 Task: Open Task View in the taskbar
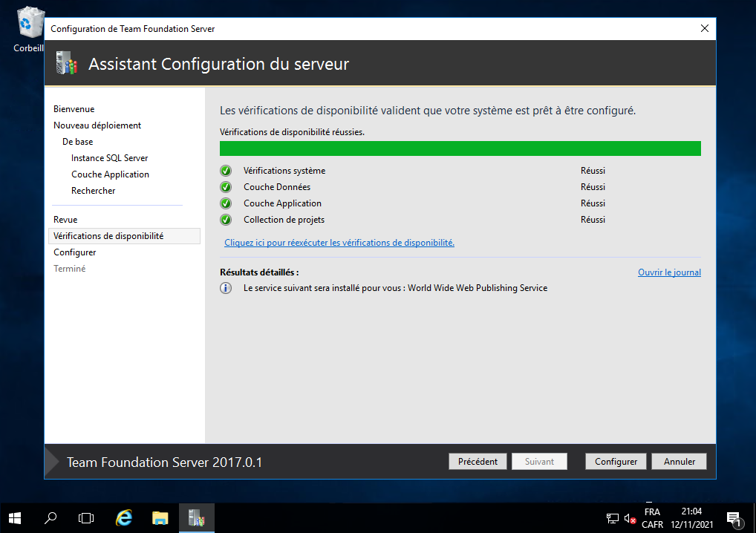[86, 517]
